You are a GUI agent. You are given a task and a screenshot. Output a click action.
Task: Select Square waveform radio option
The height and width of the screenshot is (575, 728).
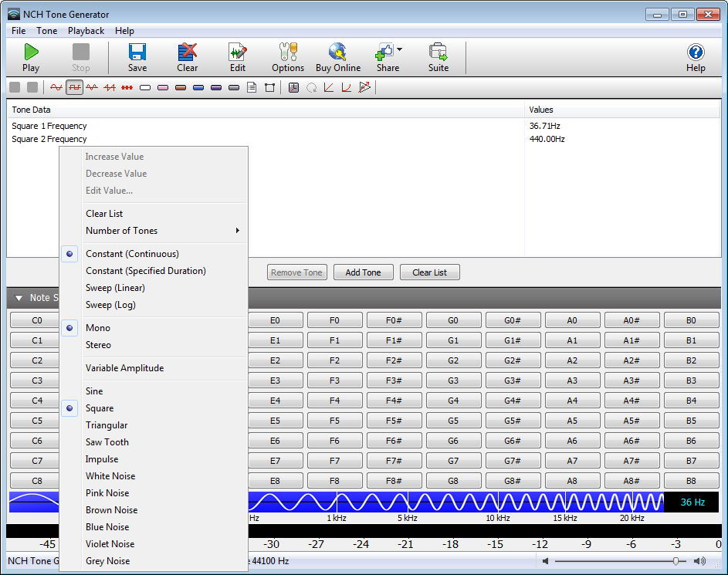pyautogui.click(x=153, y=408)
